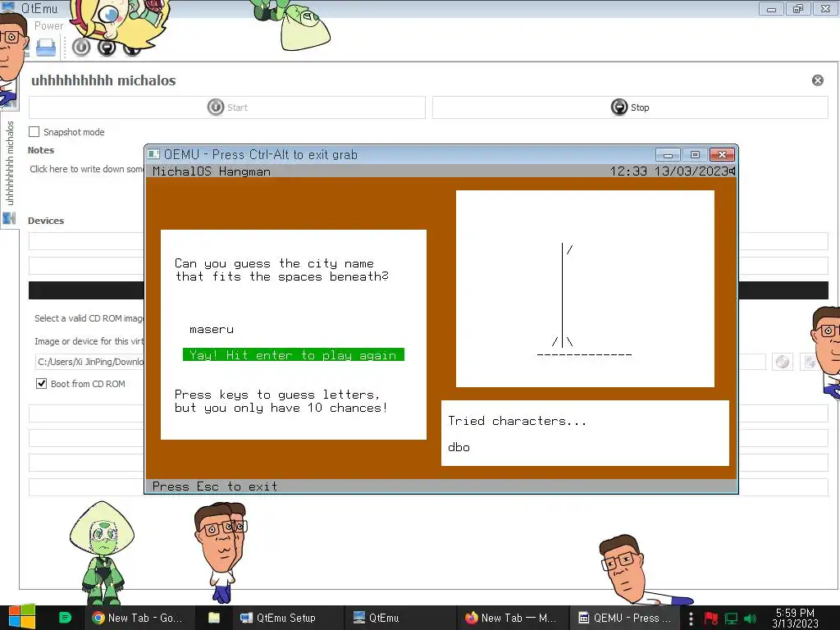Open File Explorer from the taskbar
This screenshot has width=840, height=630.
tap(214, 618)
